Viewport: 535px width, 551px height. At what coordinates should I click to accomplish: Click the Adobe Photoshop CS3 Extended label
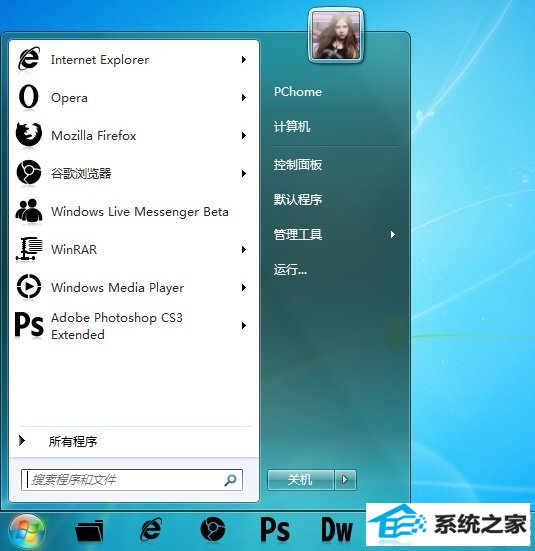pos(117,326)
